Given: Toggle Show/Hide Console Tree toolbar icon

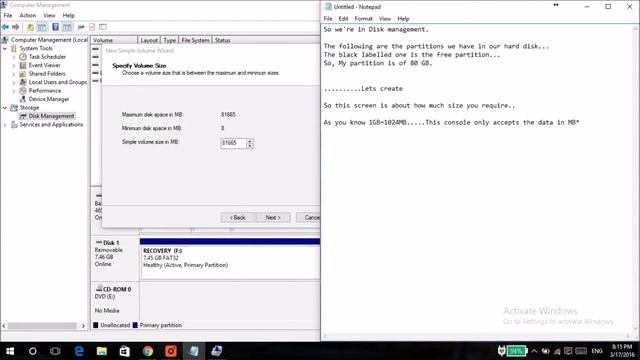Looking at the screenshot, I should 42,27.
